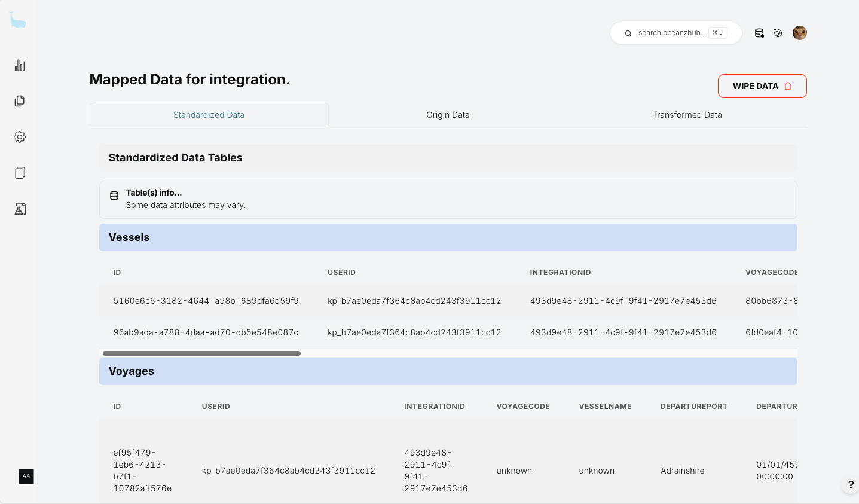Click the DEPARTUREPORT column header

(x=693, y=407)
